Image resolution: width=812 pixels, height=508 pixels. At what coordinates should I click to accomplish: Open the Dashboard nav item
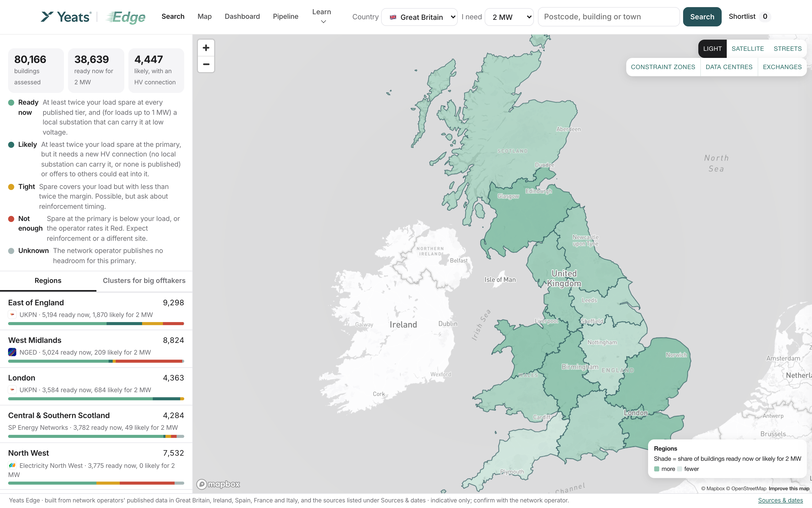point(242,17)
